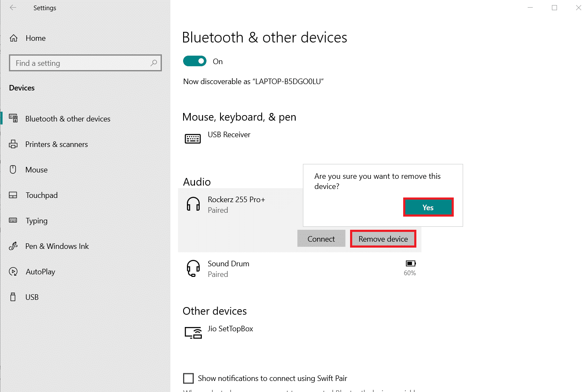Click the Pen & Windows Ink icon
This screenshot has height=392, width=588.
[13, 246]
